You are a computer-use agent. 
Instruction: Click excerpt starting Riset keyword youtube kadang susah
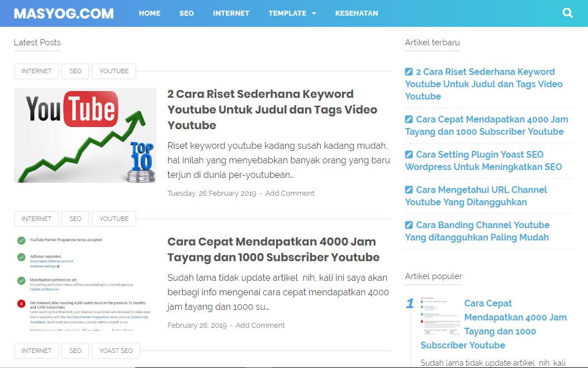point(278,160)
